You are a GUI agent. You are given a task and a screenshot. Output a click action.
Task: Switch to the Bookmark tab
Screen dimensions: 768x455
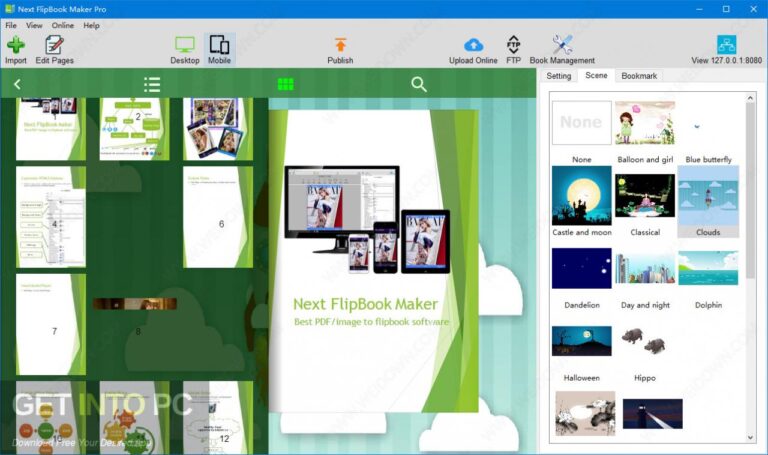point(639,76)
